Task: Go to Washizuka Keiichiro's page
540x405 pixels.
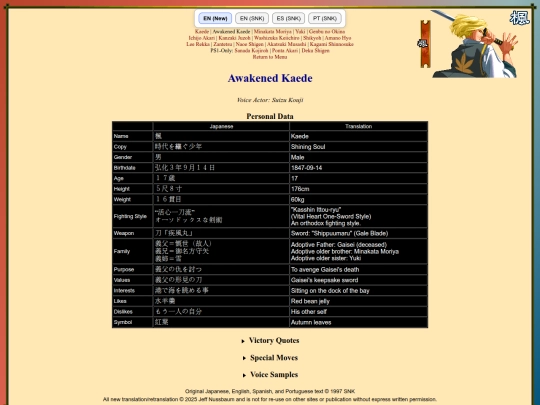Action: [x=277, y=38]
